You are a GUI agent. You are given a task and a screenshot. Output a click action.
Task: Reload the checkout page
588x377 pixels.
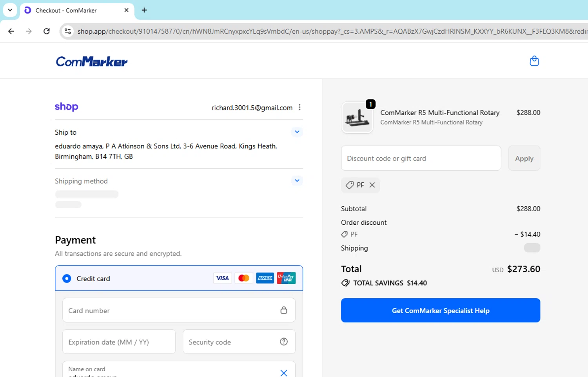pyautogui.click(x=47, y=31)
